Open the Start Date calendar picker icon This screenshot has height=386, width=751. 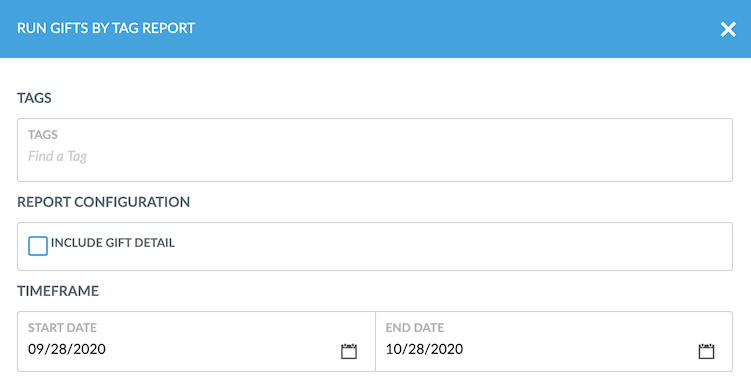(x=349, y=351)
